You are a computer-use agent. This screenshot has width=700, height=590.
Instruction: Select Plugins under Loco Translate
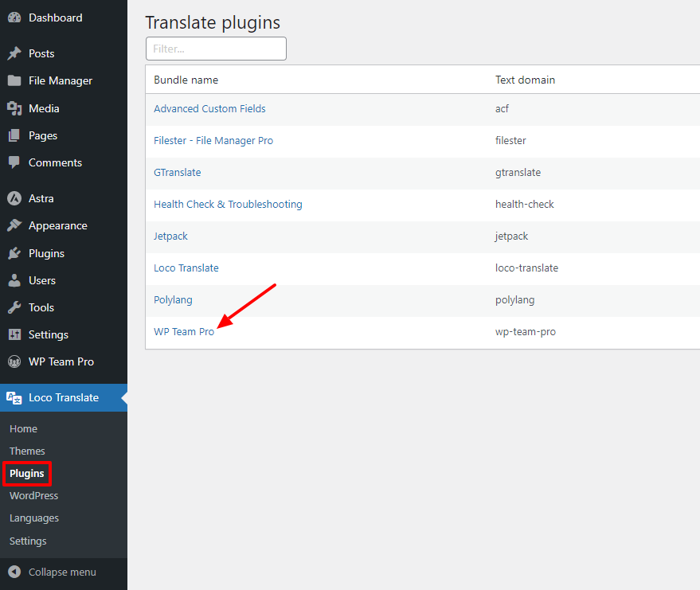click(x=27, y=474)
